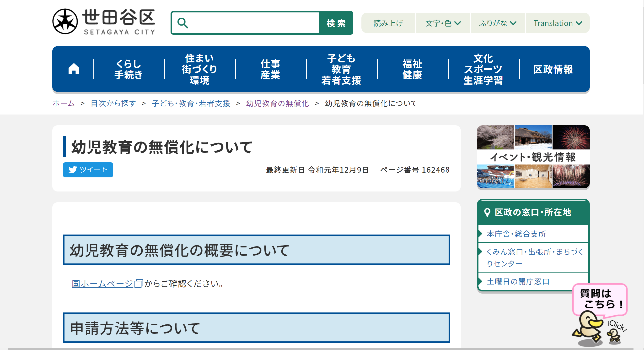Follow 子ども・教育・若者支援 breadcrumb link
The height and width of the screenshot is (350, 644).
click(191, 103)
